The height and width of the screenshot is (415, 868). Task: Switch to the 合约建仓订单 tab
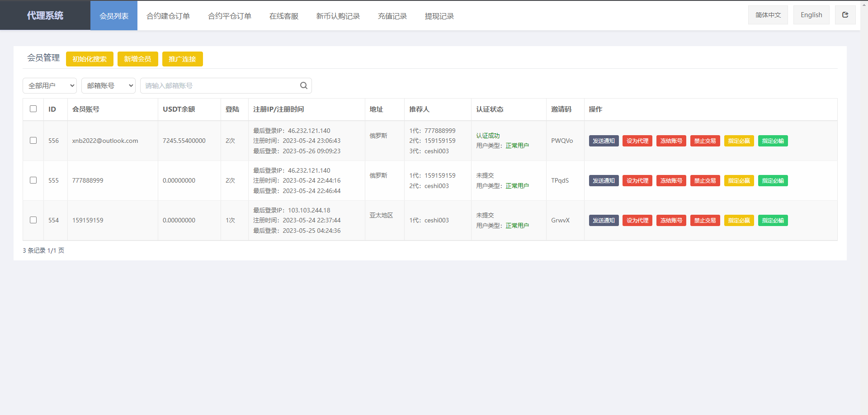coord(168,15)
